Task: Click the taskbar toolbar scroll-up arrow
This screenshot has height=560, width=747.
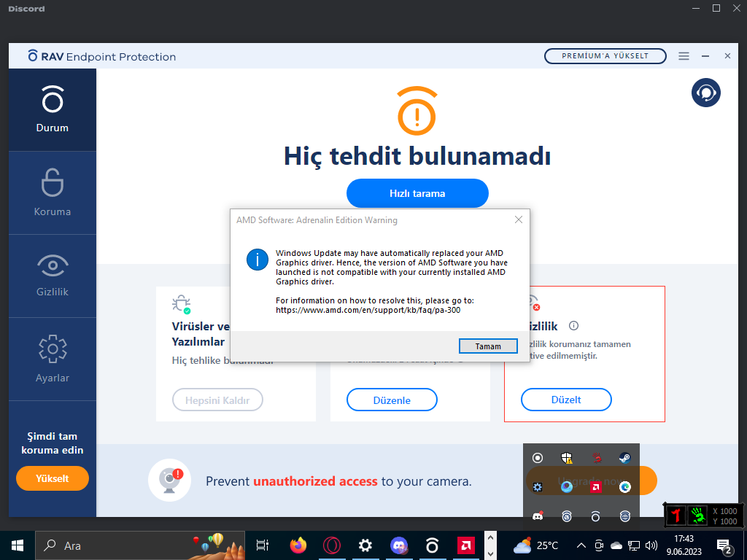Action: [x=490, y=538]
